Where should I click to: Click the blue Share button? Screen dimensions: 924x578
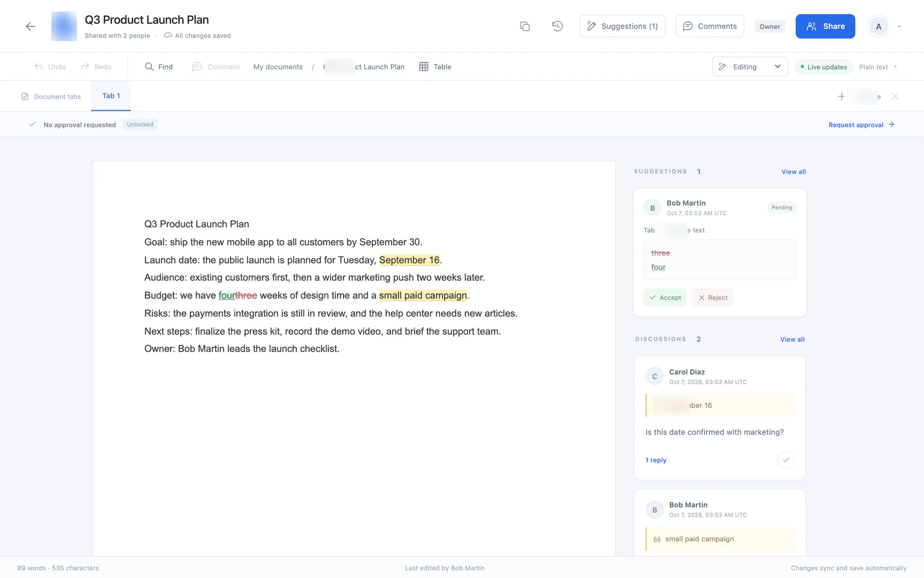(825, 26)
